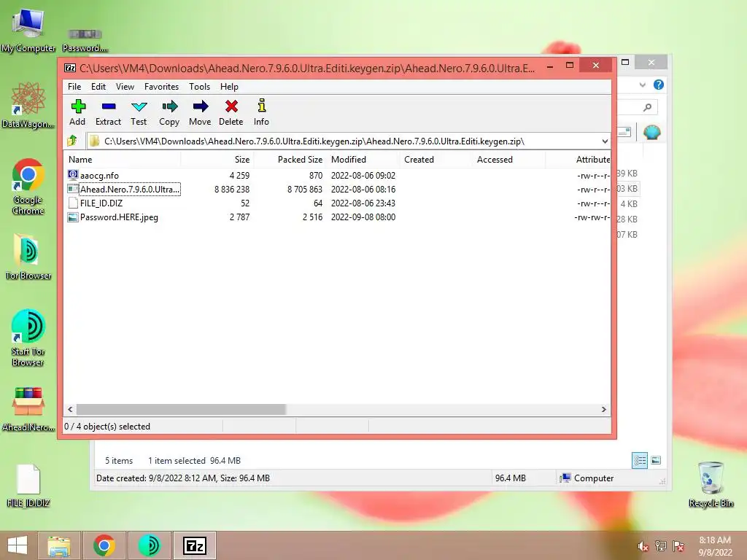Select the Google Chrome desktop shortcut
This screenshot has width=747, height=560.
pos(28,187)
